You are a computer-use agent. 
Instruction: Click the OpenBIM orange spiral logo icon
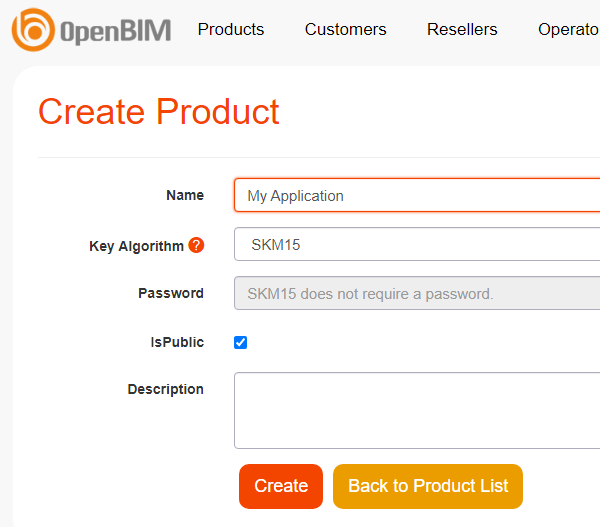point(32,30)
